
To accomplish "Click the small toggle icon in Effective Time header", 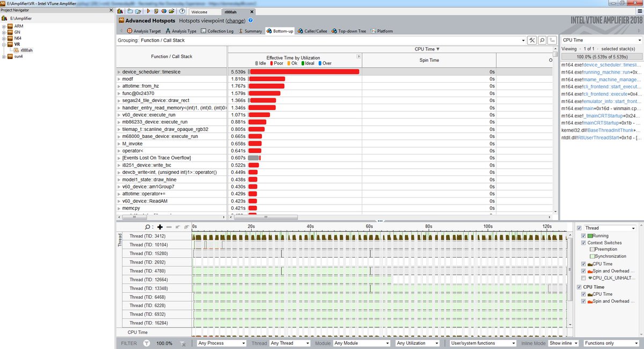I will click(358, 56).
